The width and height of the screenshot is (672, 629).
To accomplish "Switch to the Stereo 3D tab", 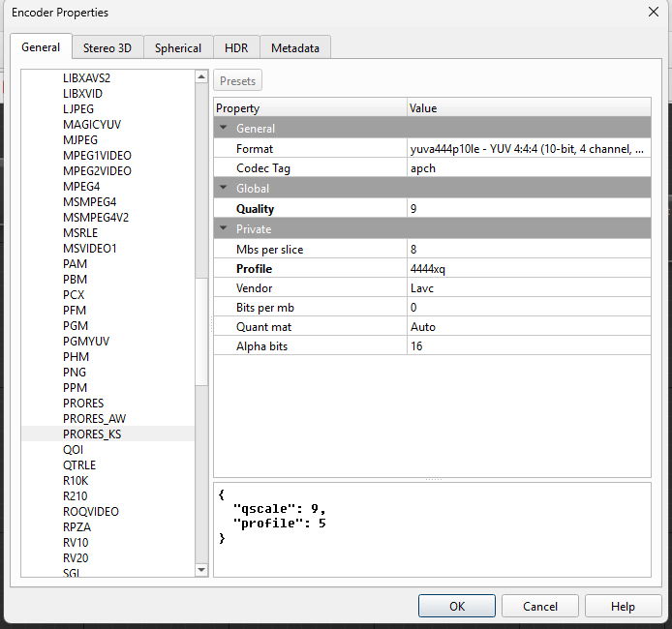I will point(107,47).
